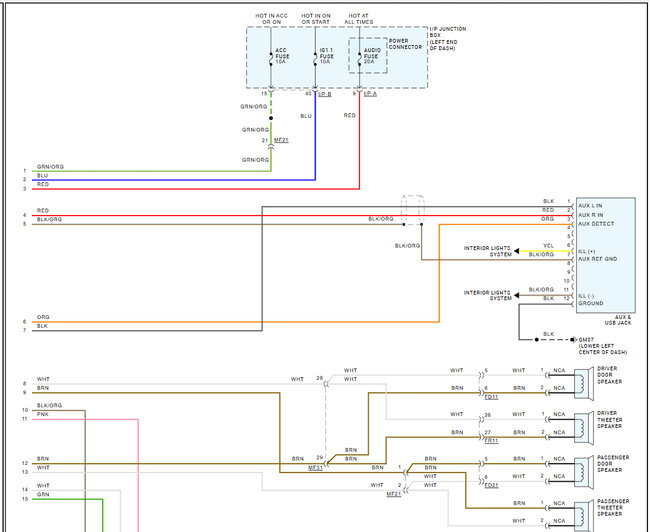Image resolution: width=650 pixels, height=532 pixels.
Task: Click the MF31 connector label
Action: (316, 467)
